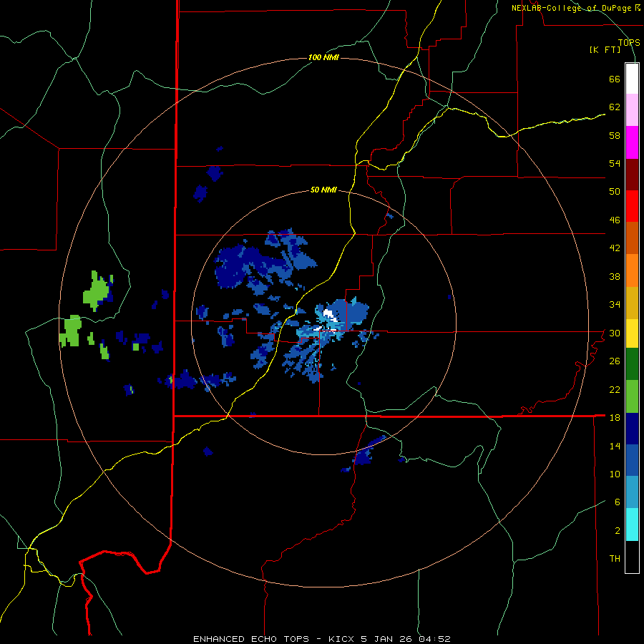Click the 46 legend value
The image size is (644, 644).
click(615, 220)
